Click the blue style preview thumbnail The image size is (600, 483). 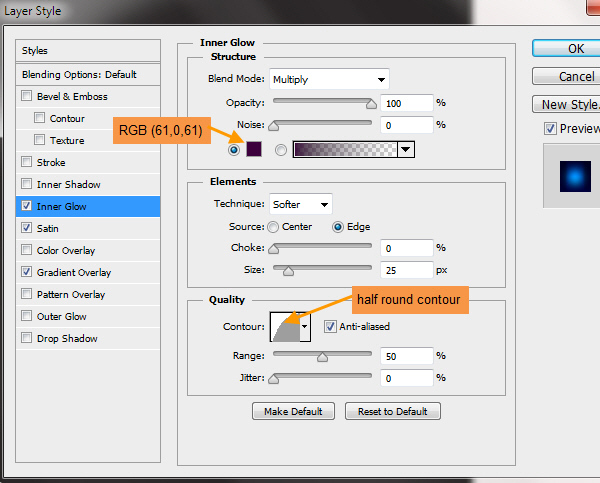(x=571, y=175)
